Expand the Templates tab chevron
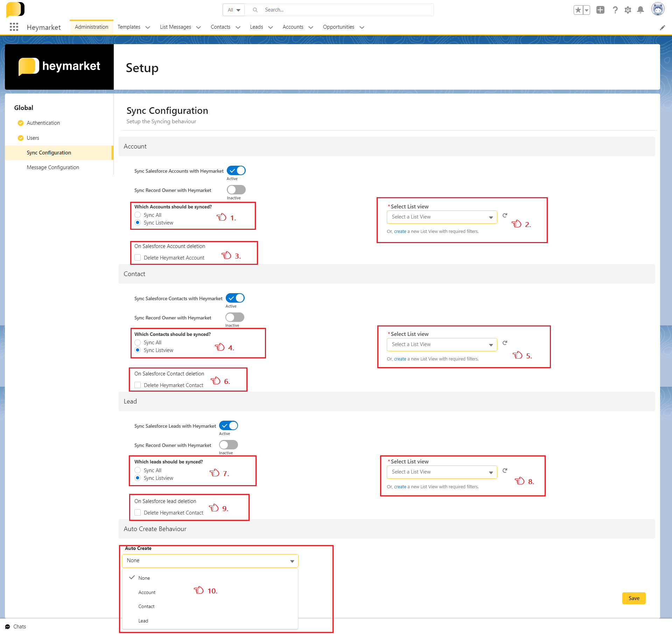Image resolution: width=672 pixels, height=634 pixels. pyautogui.click(x=148, y=27)
